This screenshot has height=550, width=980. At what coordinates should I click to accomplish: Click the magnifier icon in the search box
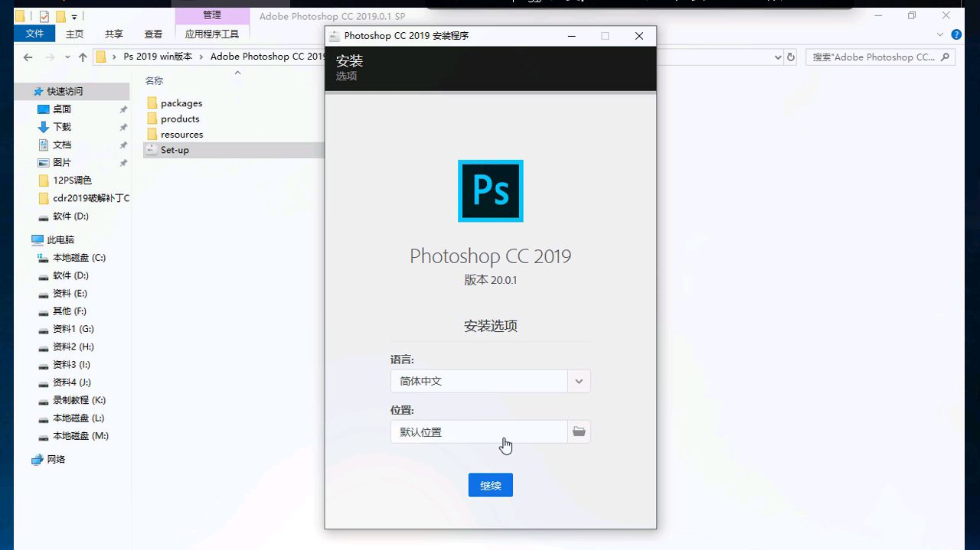point(945,57)
